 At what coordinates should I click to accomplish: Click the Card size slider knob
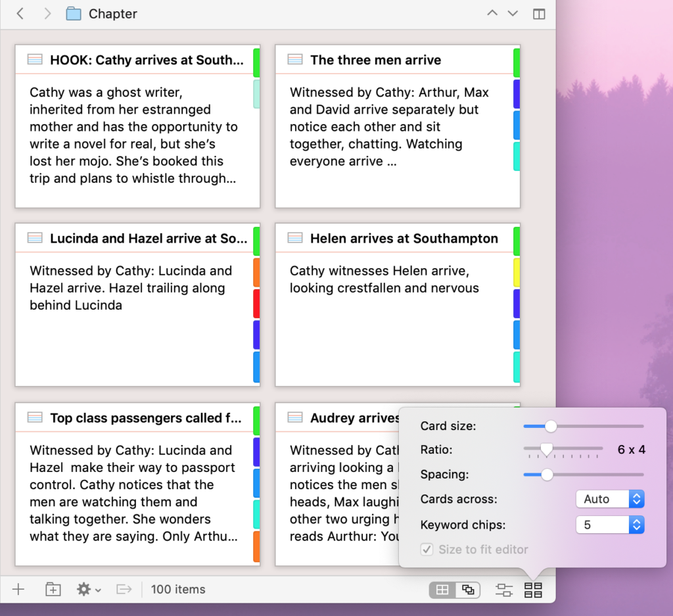click(551, 426)
